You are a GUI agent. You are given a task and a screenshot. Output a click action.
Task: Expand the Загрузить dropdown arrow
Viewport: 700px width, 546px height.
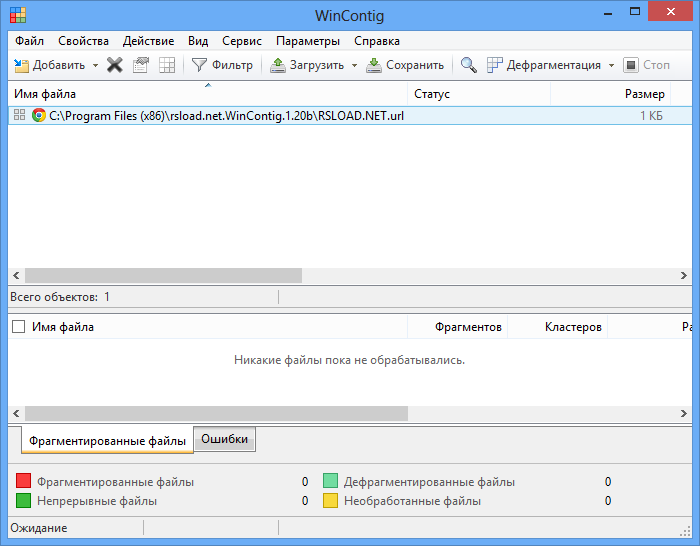coord(354,66)
